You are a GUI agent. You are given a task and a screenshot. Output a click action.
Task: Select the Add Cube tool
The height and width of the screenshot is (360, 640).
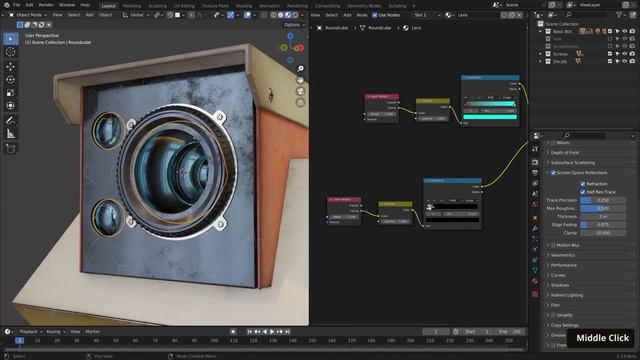(11, 148)
